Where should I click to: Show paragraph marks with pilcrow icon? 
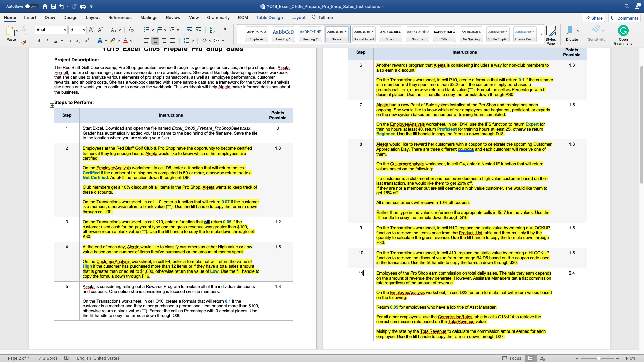(x=226, y=30)
